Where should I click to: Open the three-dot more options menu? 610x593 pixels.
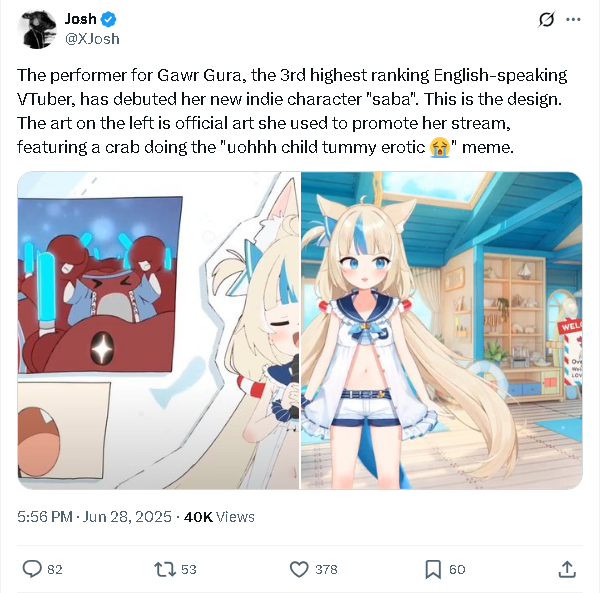[x=573, y=19]
